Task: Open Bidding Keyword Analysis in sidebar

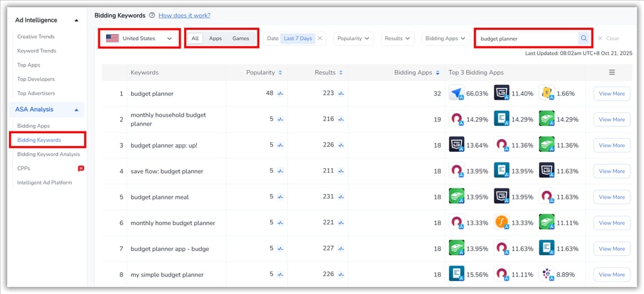Action: (49, 154)
